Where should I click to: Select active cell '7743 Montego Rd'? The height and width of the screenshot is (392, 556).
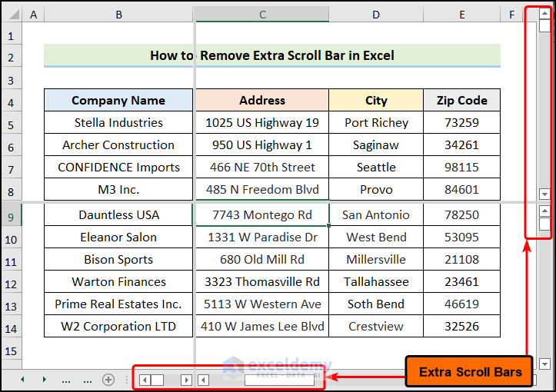coord(262,214)
